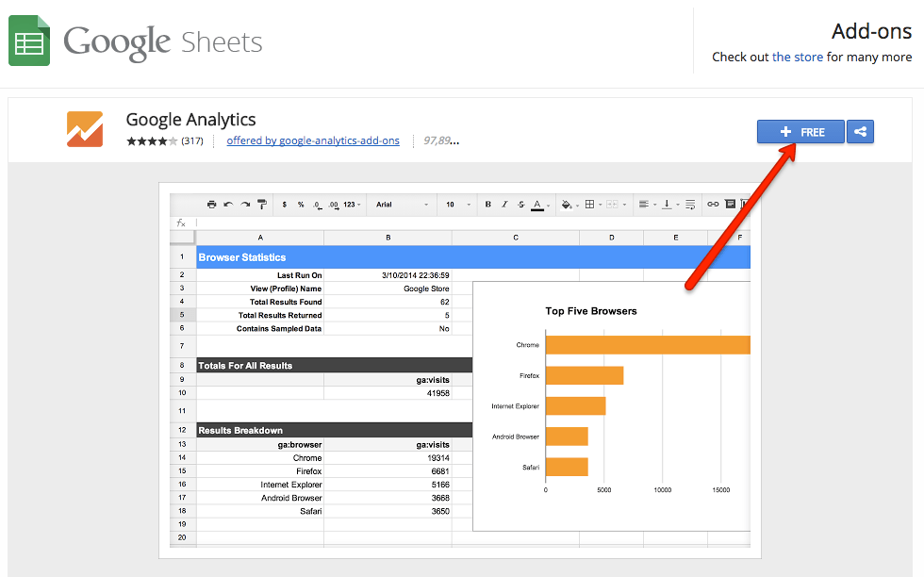
Task: Select column E header
Action: [675, 238]
